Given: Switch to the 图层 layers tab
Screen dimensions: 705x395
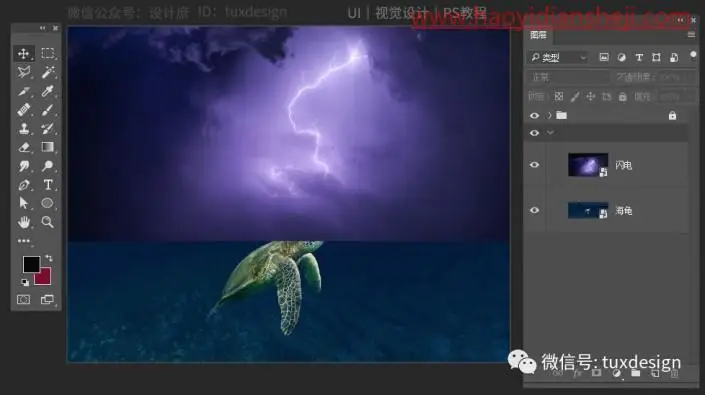Looking at the screenshot, I should pos(538,35).
